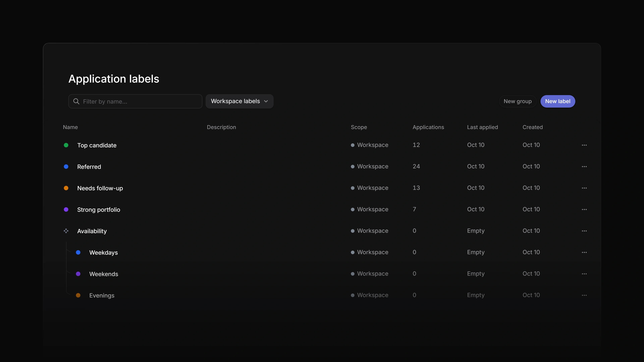
Task: Click the Empty last-applied cell for Availability
Action: [x=476, y=231]
